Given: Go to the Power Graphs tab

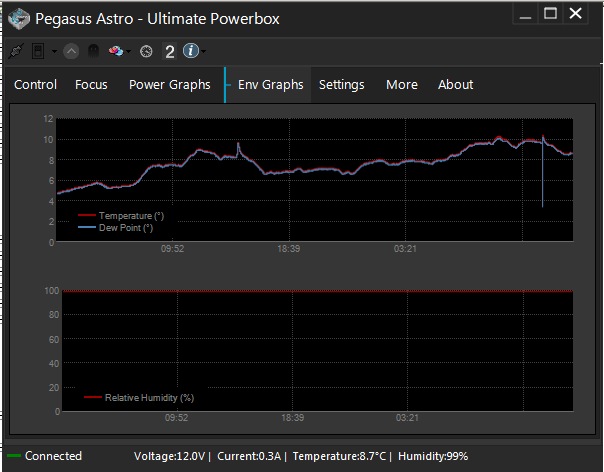Looking at the screenshot, I should click(x=170, y=85).
